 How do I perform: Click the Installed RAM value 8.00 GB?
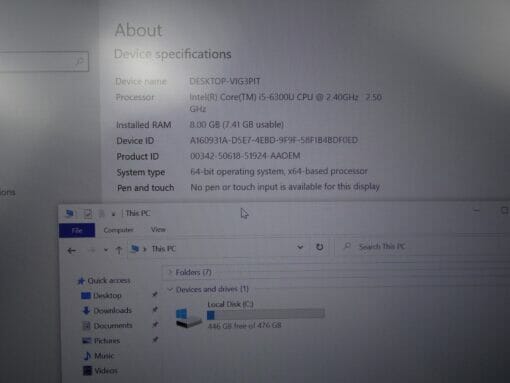(237, 125)
